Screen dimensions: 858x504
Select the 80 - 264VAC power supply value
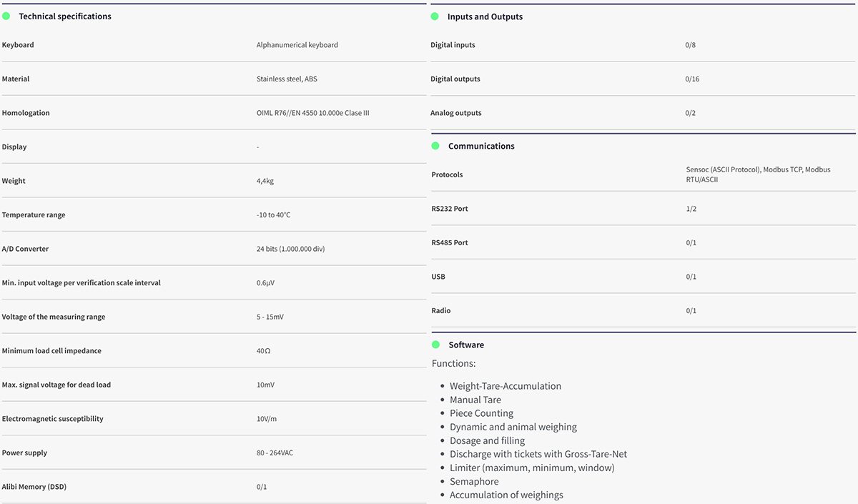coord(275,453)
